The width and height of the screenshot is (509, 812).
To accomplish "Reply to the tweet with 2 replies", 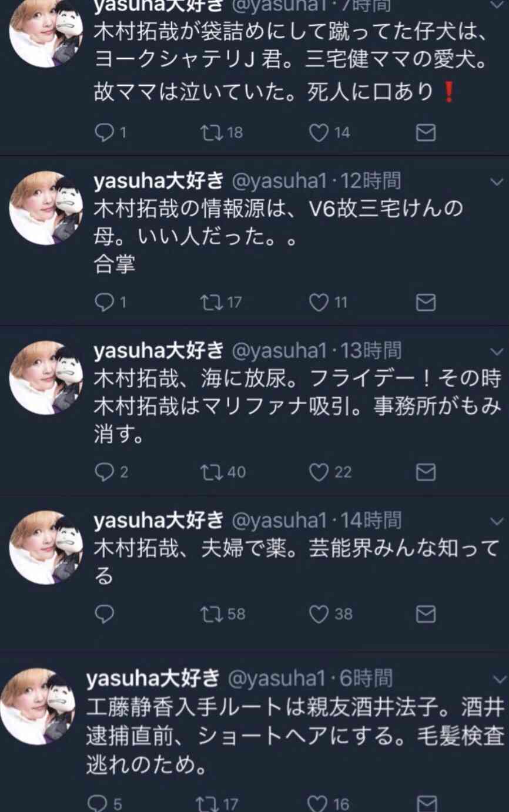I will (104, 472).
